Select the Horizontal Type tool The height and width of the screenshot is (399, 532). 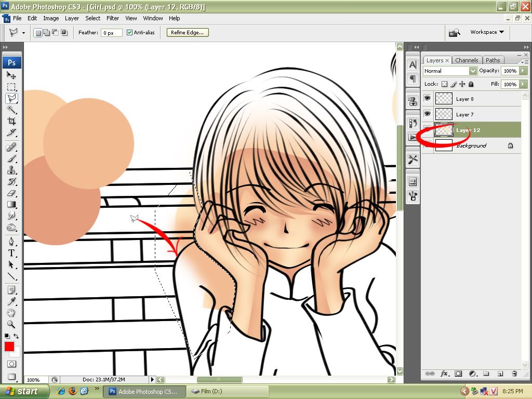pos(11,253)
